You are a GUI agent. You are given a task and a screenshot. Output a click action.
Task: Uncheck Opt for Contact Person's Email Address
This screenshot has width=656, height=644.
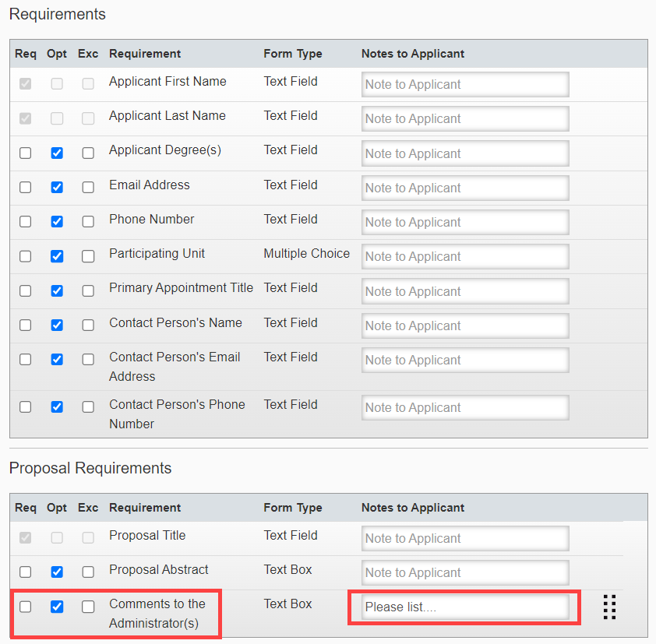pos(57,360)
